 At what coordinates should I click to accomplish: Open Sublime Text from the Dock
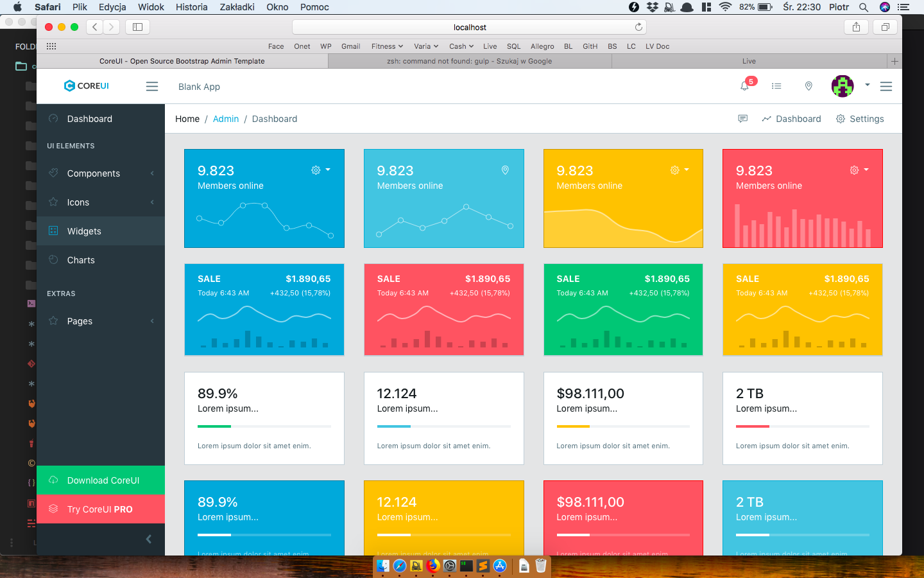(x=483, y=566)
